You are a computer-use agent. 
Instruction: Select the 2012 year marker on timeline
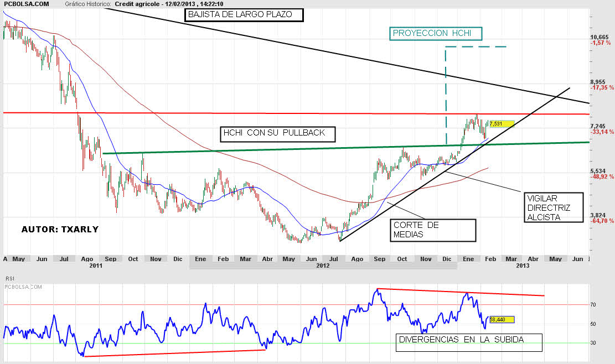click(323, 266)
